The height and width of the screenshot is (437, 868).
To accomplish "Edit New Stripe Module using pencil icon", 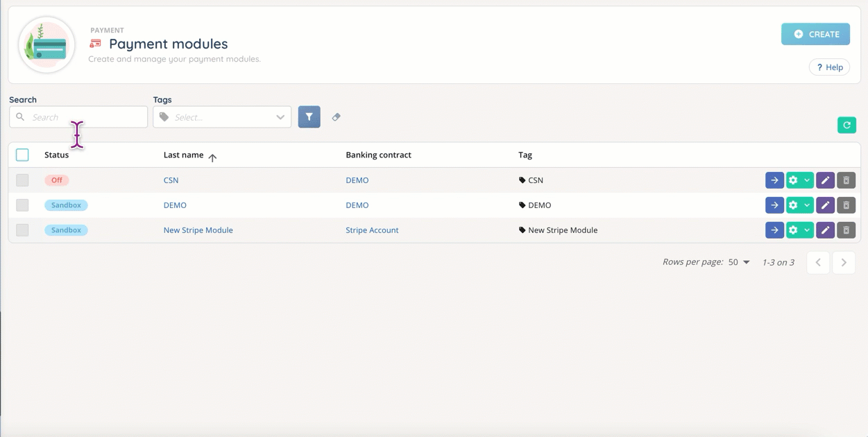I will [825, 230].
